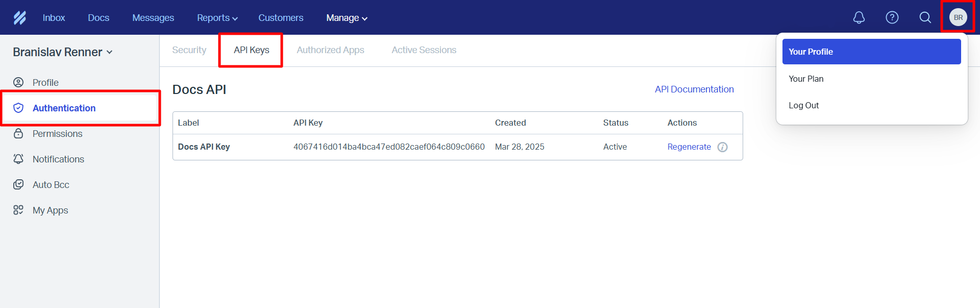Expand the Reports dropdown menu

click(x=217, y=18)
